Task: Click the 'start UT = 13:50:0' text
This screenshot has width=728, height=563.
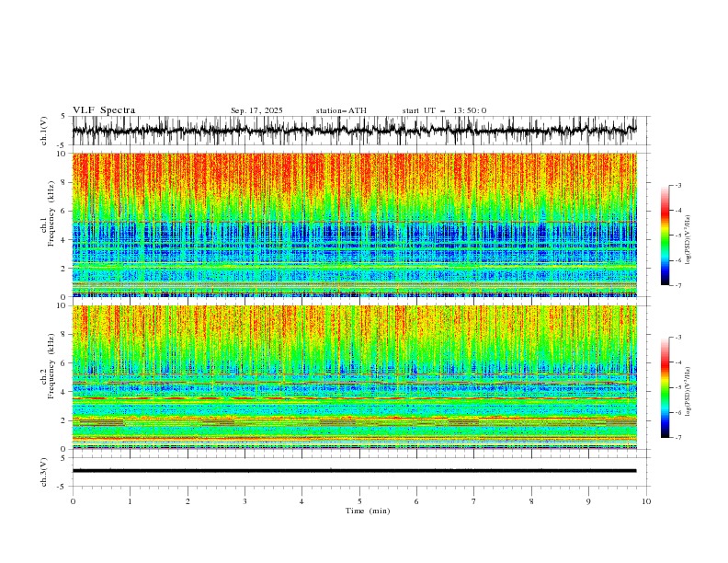Action: click(x=444, y=110)
